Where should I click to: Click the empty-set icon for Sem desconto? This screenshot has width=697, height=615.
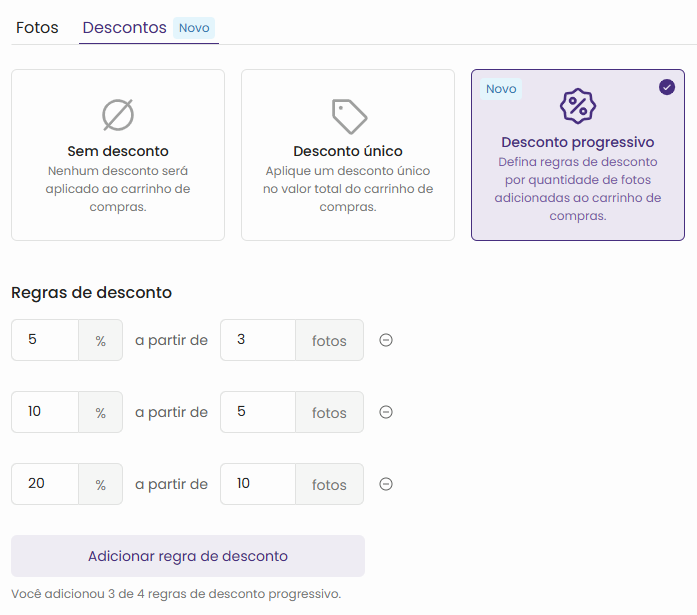118,116
